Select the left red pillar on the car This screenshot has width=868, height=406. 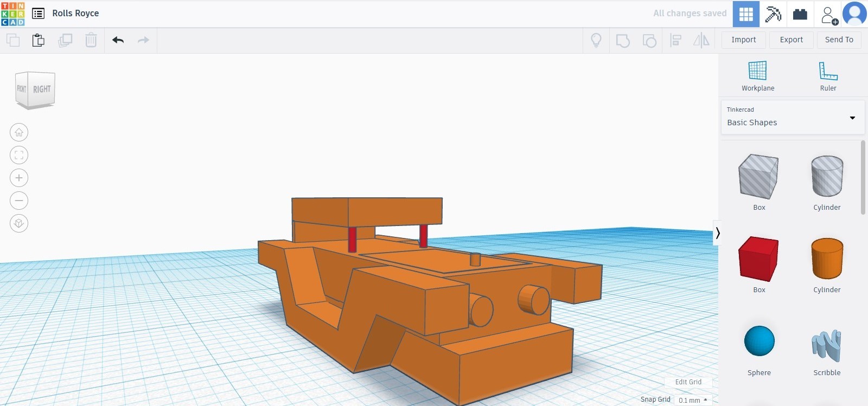pyautogui.click(x=352, y=240)
